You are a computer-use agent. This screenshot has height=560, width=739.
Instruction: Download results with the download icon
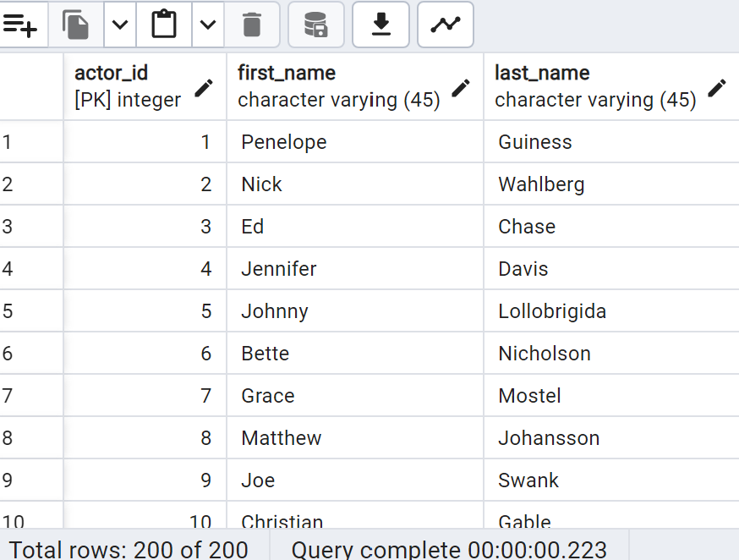coord(380,25)
